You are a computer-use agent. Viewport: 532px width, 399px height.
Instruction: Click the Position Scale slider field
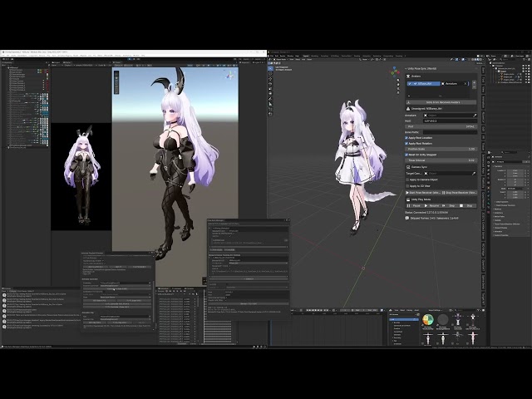click(x=441, y=149)
